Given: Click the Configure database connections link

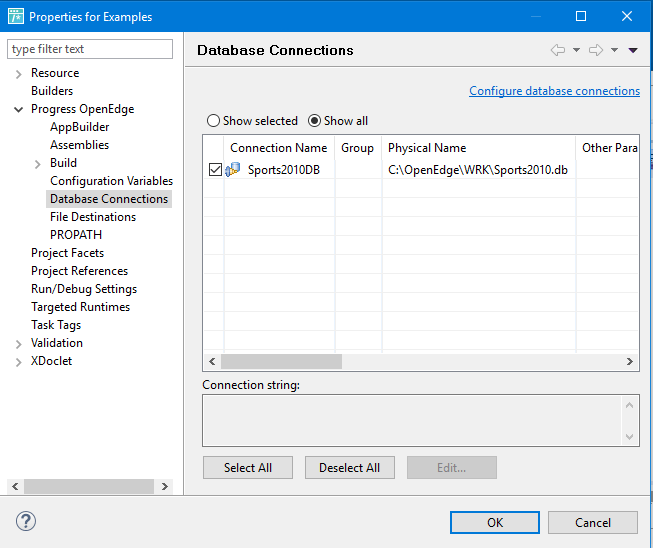Looking at the screenshot, I should [x=554, y=91].
